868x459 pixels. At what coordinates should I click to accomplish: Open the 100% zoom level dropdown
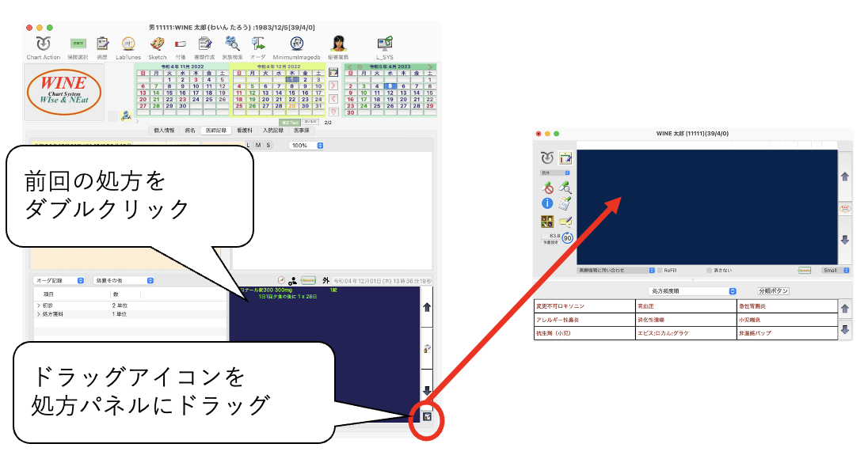[x=306, y=145]
